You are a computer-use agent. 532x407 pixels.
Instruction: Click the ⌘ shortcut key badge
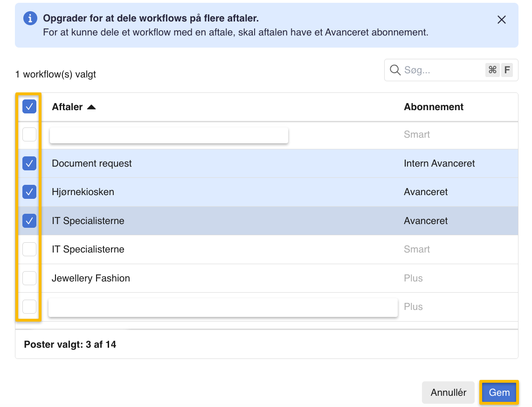(492, 70)
